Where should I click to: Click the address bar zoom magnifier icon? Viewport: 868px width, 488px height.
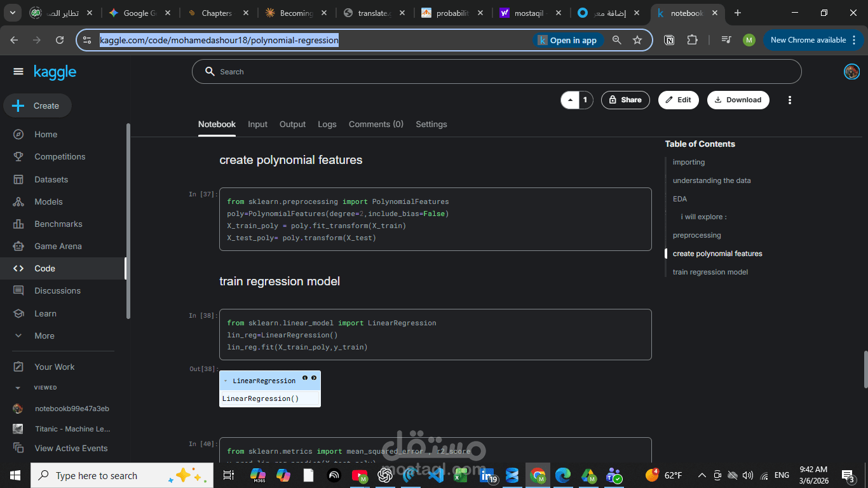pyautogui.click(x=616, y=40)
